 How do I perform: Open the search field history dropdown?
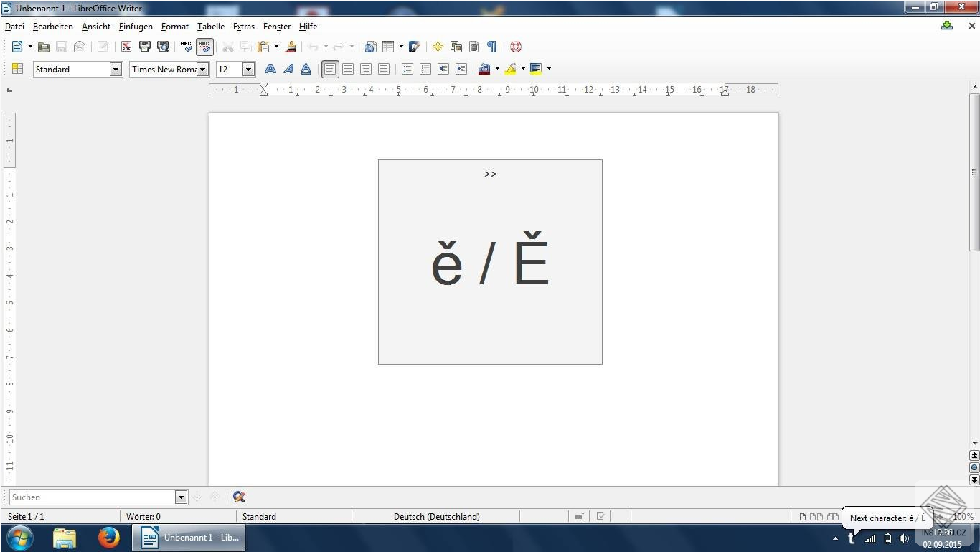click(x=181, y=497)
